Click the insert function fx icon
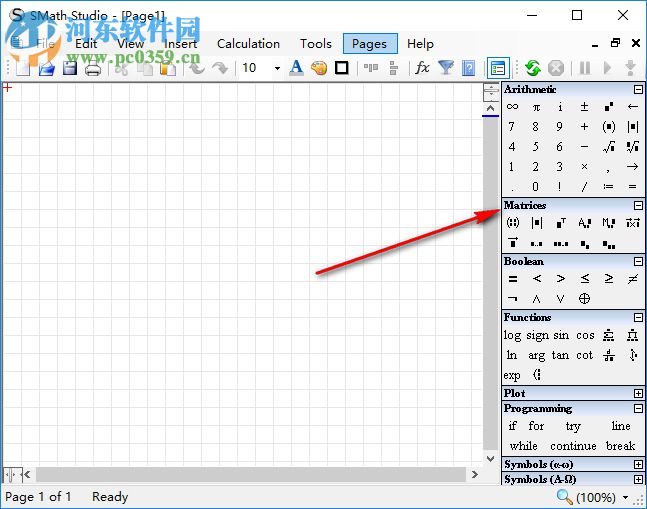This screenshot has height=509, width=647. point(422,68)
